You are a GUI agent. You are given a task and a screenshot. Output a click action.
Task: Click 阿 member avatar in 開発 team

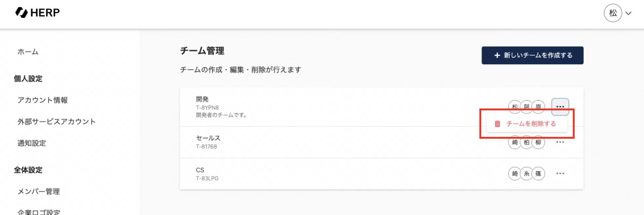pyautogui.click(x=526, y=105)
